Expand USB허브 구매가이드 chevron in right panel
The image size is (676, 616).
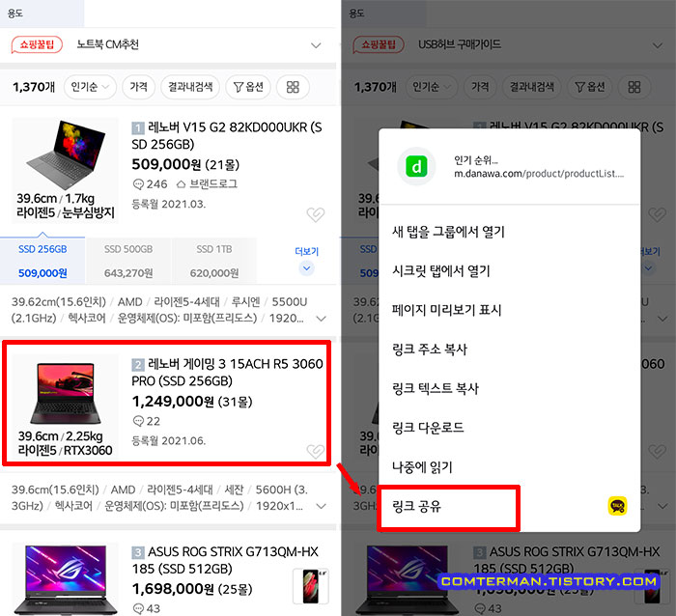pyautogui.click(x=658, y=45)
